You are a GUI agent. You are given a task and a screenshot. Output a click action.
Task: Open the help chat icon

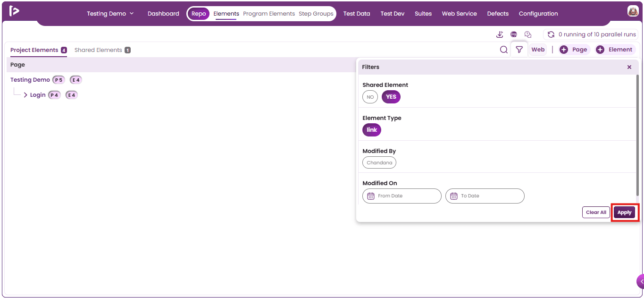pyautogui.click(x=528, y=34)
